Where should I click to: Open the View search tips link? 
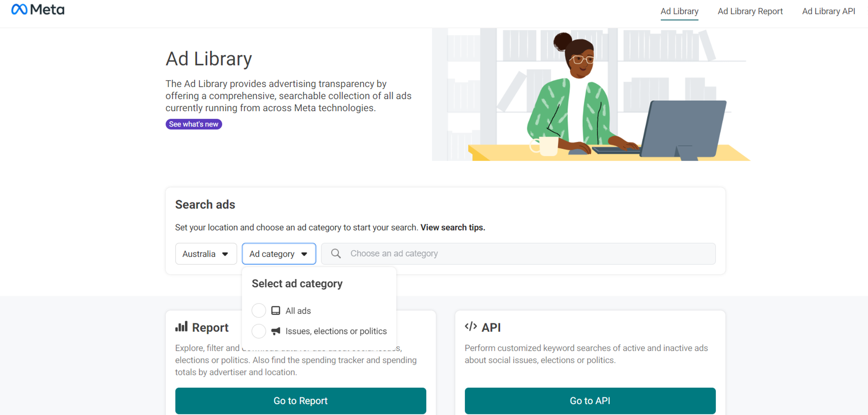coord(453,228)
